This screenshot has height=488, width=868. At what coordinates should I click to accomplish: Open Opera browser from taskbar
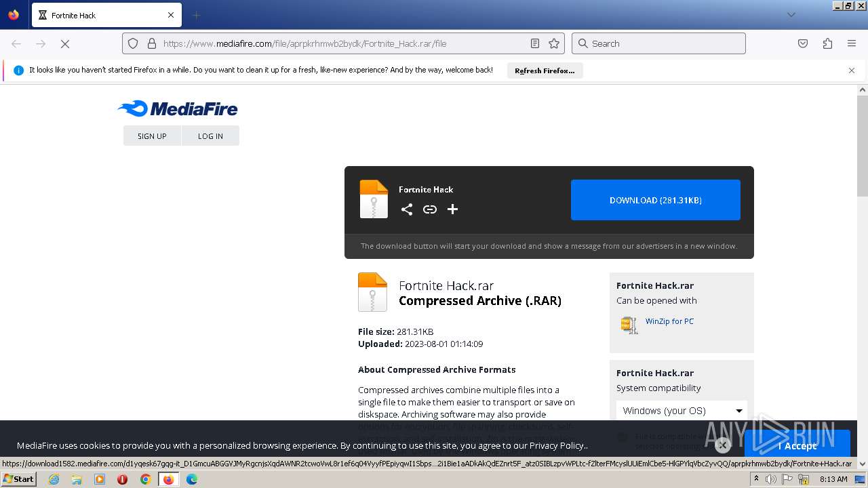point(123,479)
